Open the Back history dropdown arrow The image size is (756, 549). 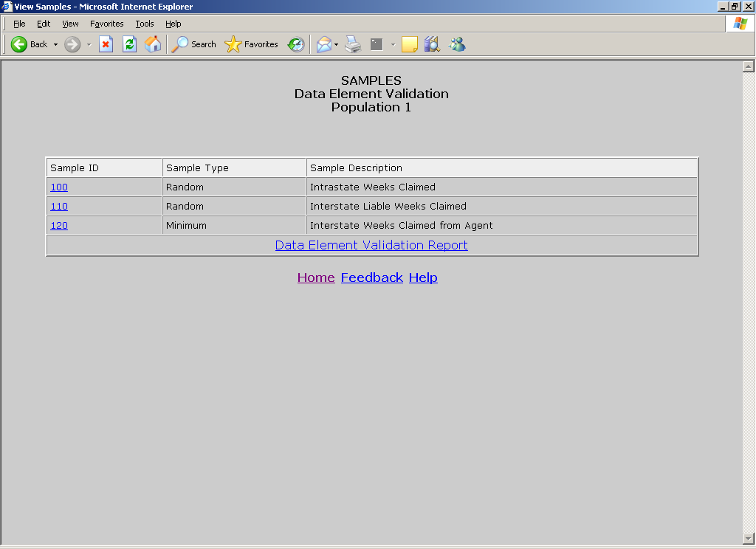click(55, 44)
